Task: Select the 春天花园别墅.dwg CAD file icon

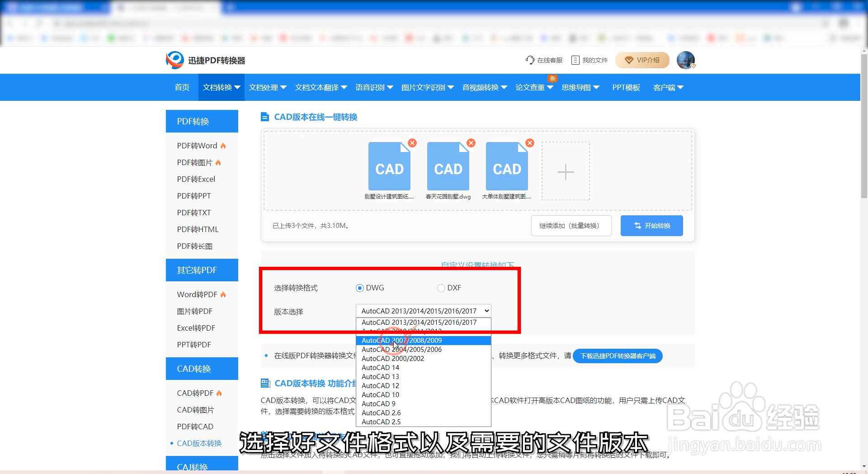Action: [448, 166]
